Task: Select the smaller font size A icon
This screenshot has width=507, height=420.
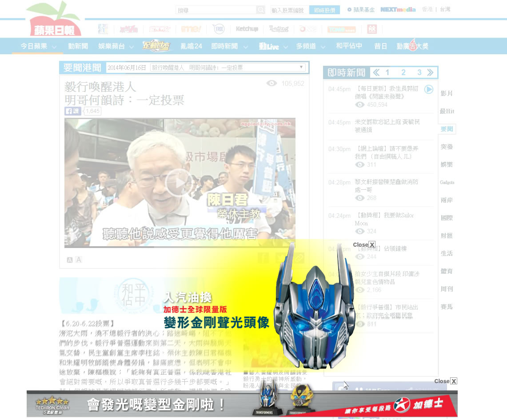Action: (69, 260)
